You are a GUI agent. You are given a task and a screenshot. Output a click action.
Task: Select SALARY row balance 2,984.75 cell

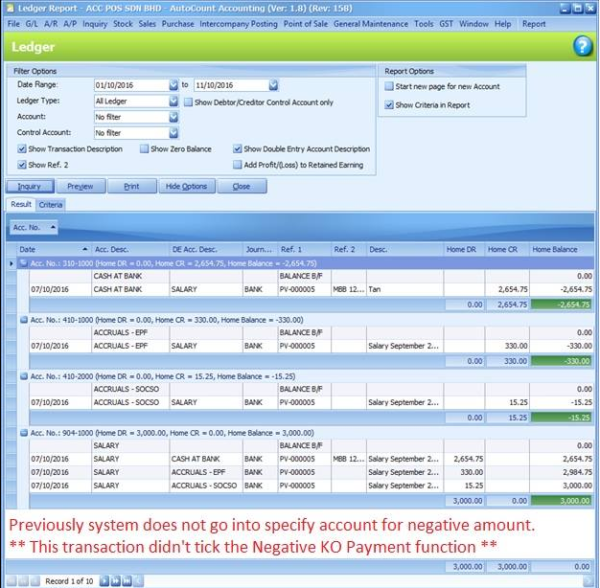(x=561, y=472)
